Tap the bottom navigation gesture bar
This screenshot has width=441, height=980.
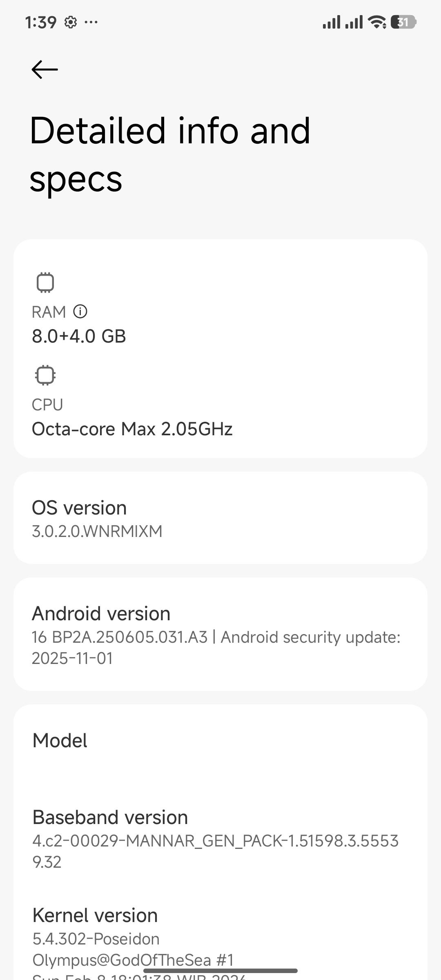point(220,971)
